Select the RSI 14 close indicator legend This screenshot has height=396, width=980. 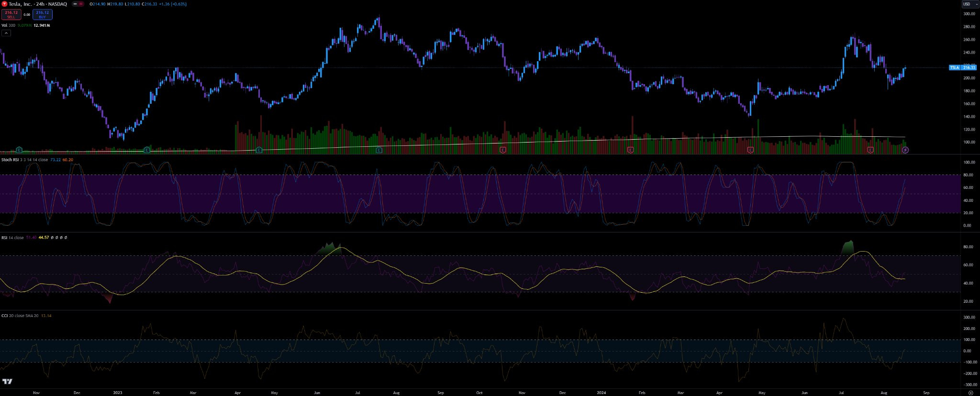(12, 238)
